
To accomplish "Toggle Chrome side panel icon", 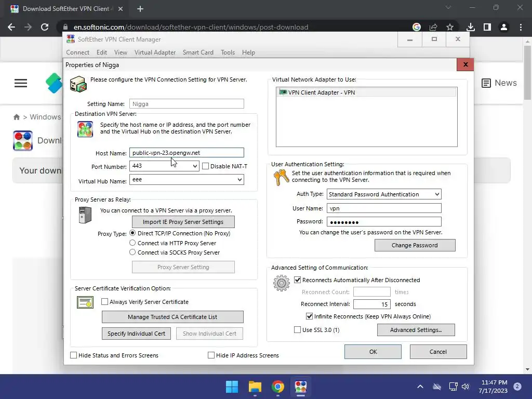I will coord(487,27).
